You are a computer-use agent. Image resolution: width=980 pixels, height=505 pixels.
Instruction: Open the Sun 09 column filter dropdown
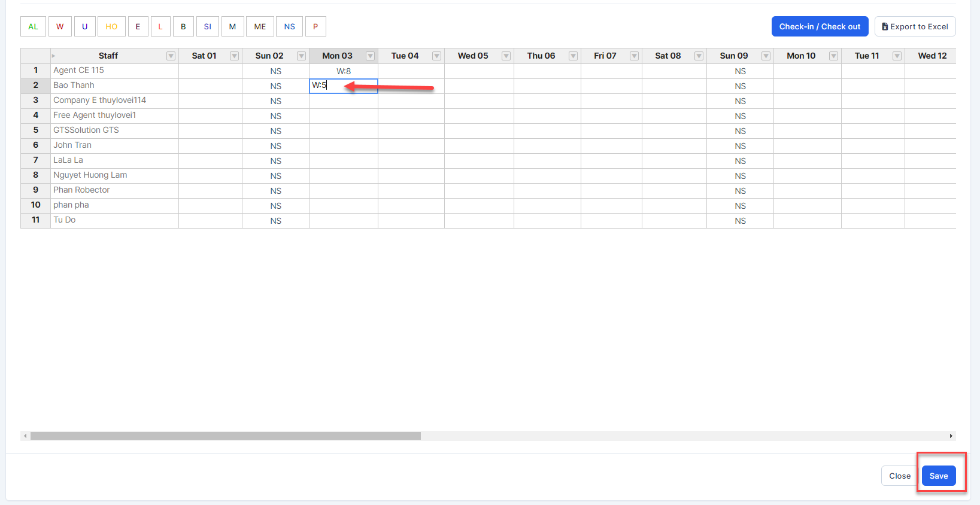(x=766, y=56)
